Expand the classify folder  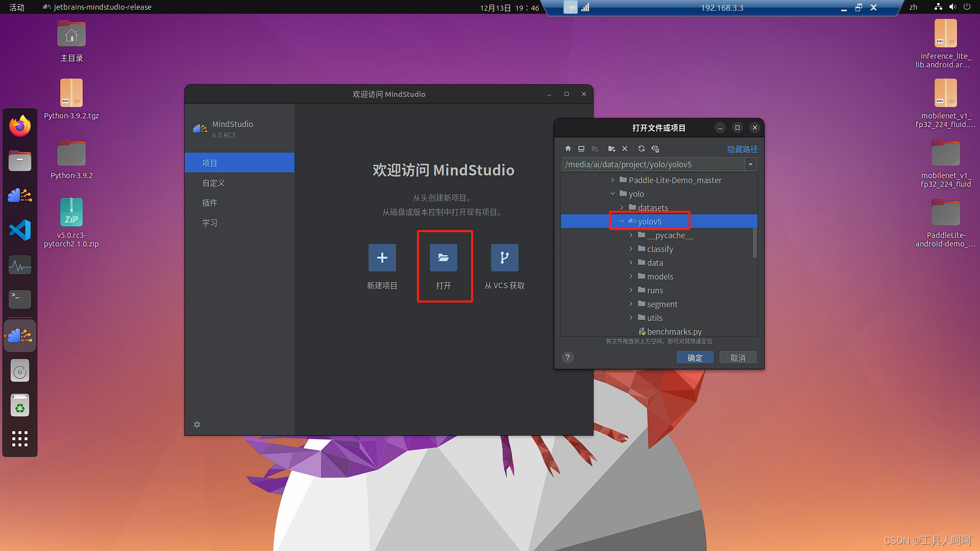[631, 249]
